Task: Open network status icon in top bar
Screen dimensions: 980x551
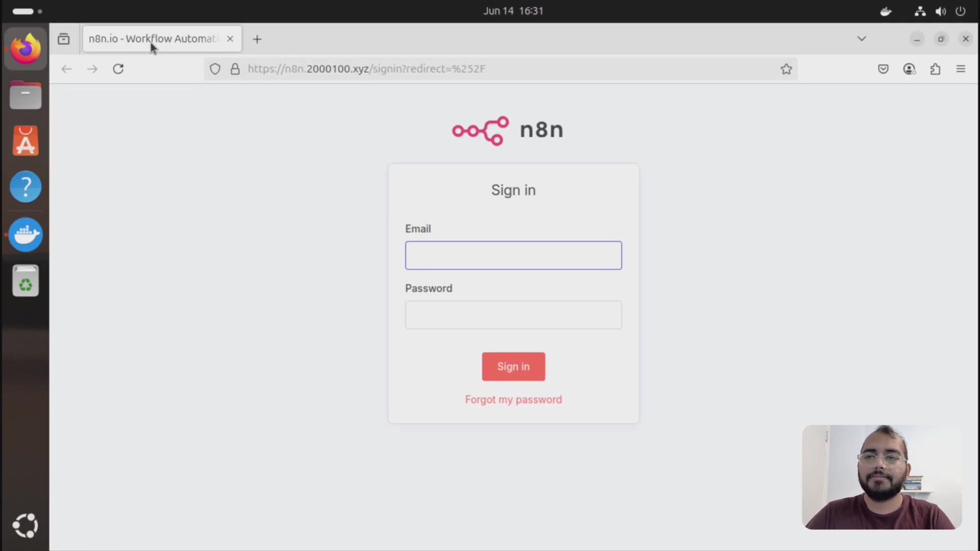Action: click(x=920, y=11)
